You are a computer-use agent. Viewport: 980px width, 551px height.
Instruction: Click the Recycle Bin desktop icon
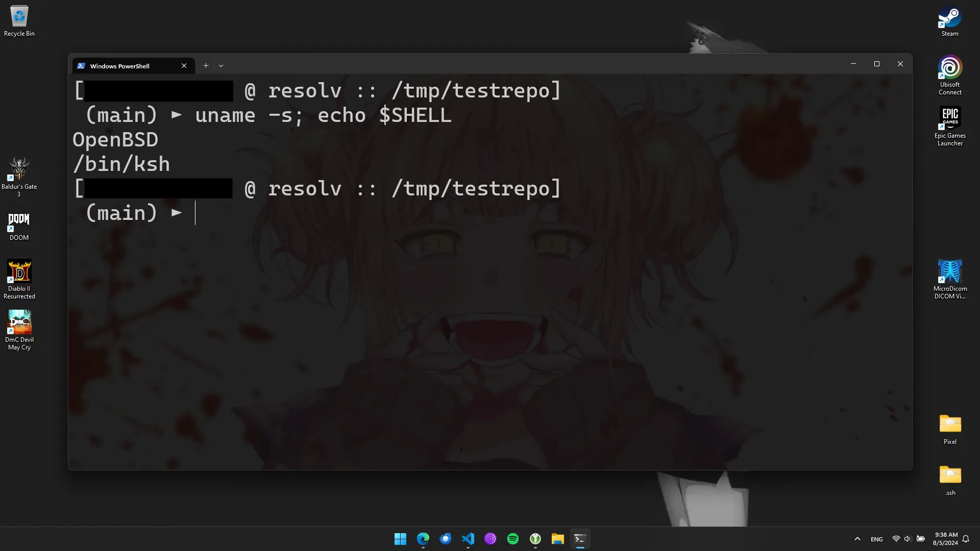point(19,19)
